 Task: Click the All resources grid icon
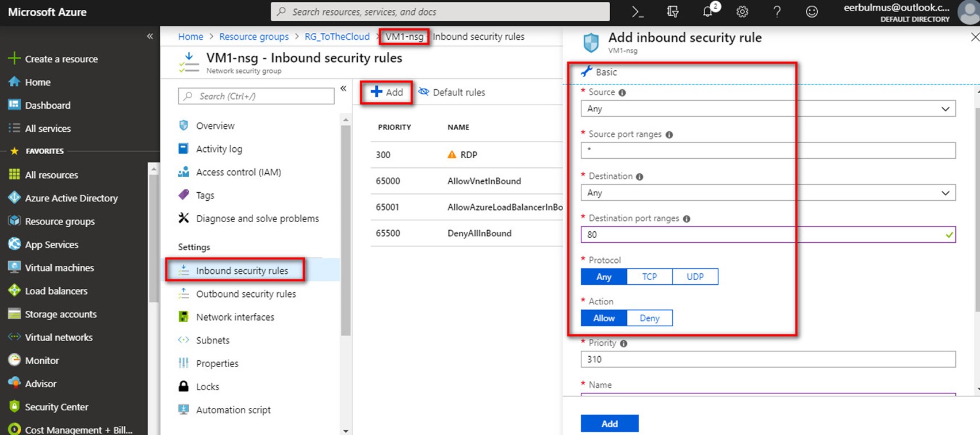tap(14, 174)
